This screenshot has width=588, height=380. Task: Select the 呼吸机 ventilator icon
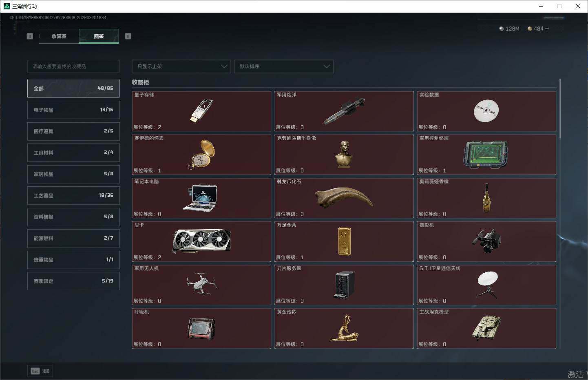coord(201,329)
